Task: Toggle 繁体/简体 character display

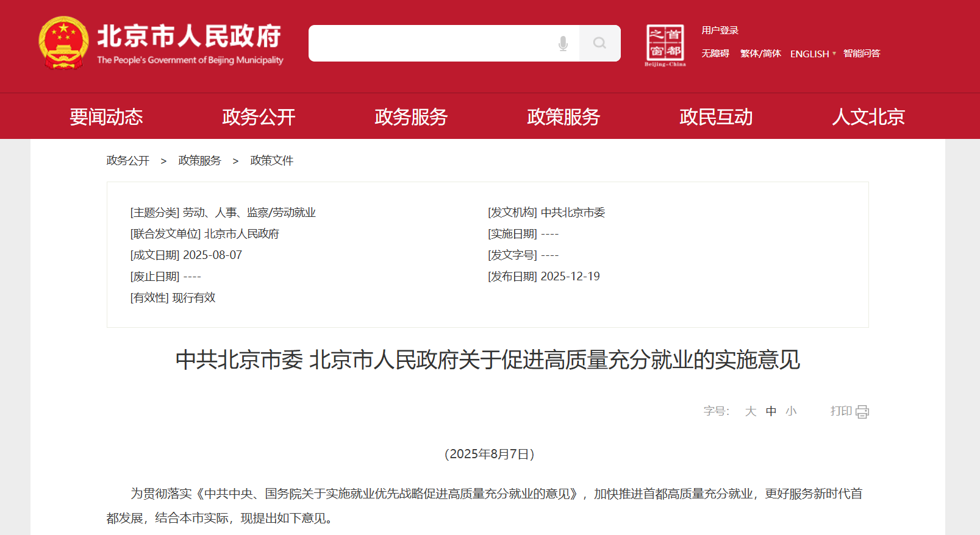Action: [x=760, y=54]
